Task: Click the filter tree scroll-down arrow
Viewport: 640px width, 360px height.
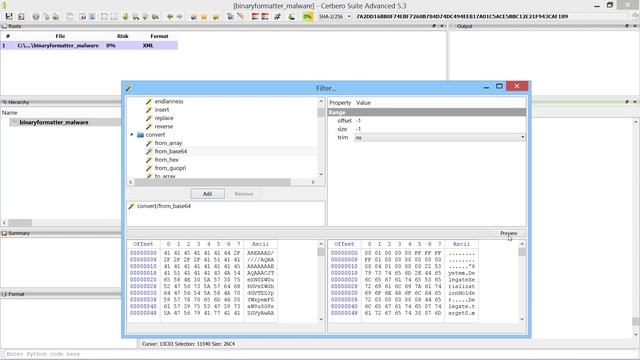Action: point(321,174)
